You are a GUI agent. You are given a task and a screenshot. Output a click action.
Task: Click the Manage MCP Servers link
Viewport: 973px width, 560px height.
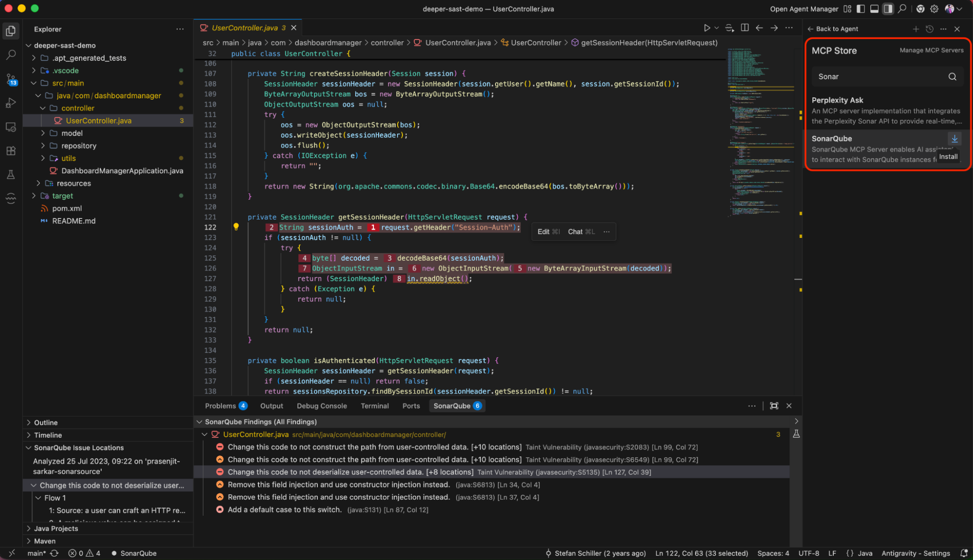pos(931,50)
